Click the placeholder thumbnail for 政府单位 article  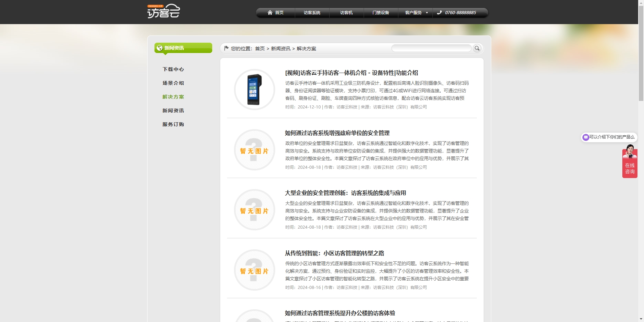click(255, 150)
